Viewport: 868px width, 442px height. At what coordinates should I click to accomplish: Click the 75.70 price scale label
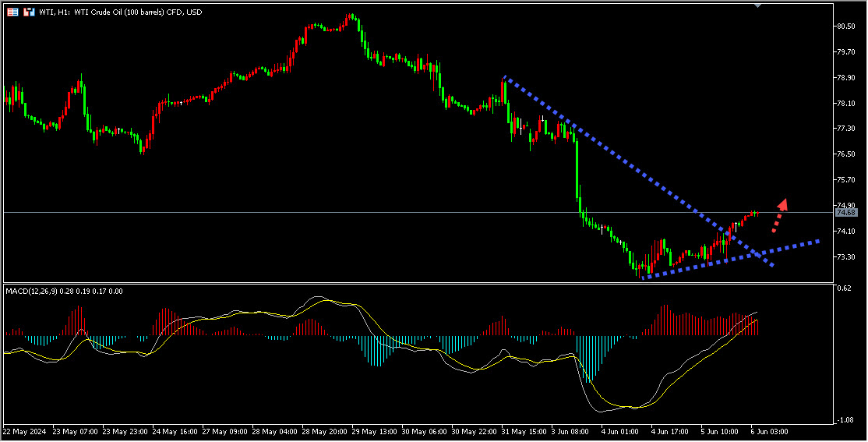pos(846,180)
